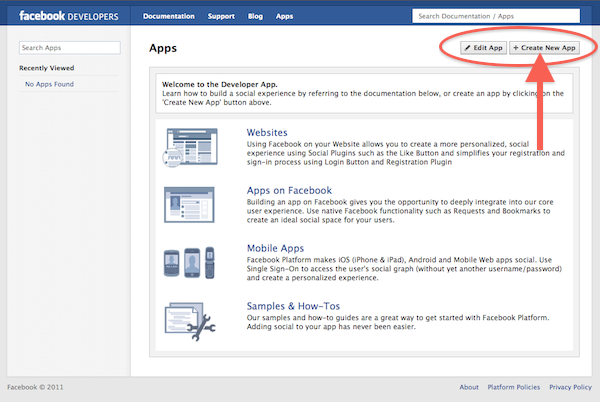Open the Mobile Apps heading link
Screen dimensions: 600x402
click(x=276, y=248)
